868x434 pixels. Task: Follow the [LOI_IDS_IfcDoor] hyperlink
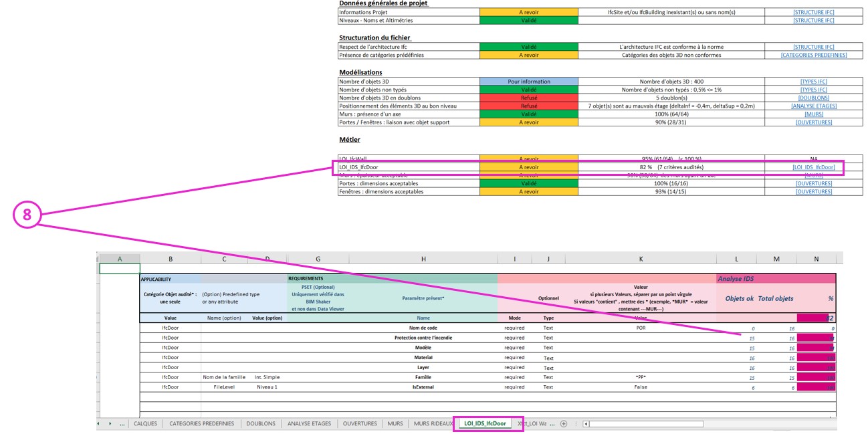coord(813,167)
